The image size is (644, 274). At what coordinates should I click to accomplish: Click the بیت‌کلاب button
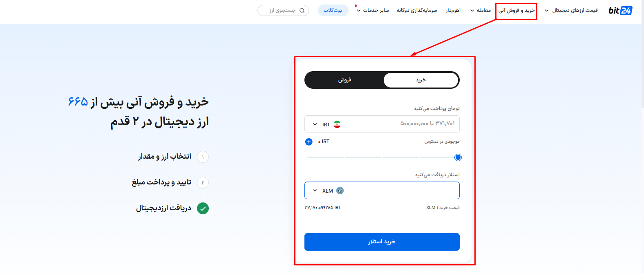(x=333, y=10)
